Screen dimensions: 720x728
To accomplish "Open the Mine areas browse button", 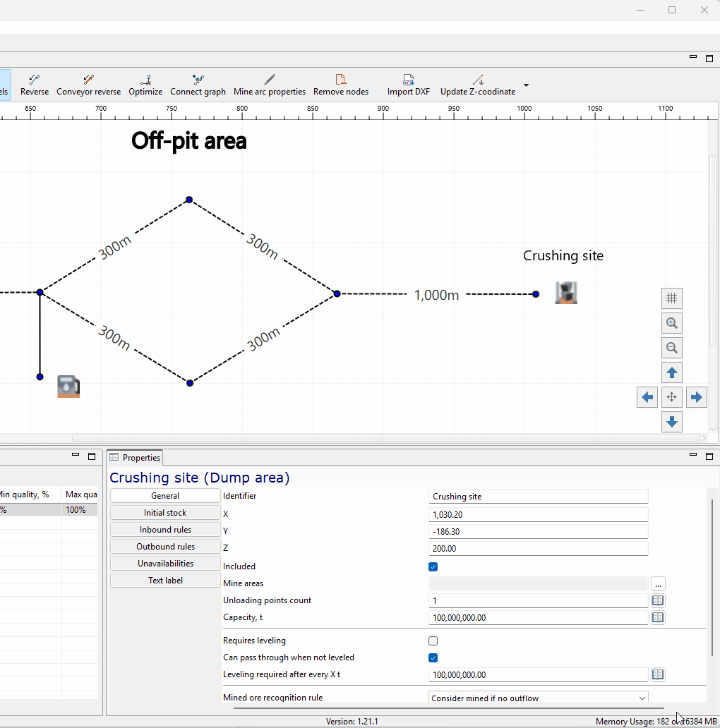I will pyautogui.click(x=658, y=583).
